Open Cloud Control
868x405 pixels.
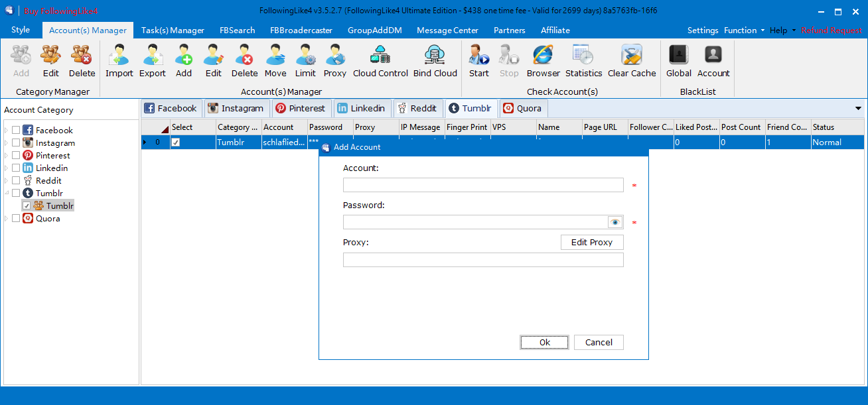tap(380, 61)
